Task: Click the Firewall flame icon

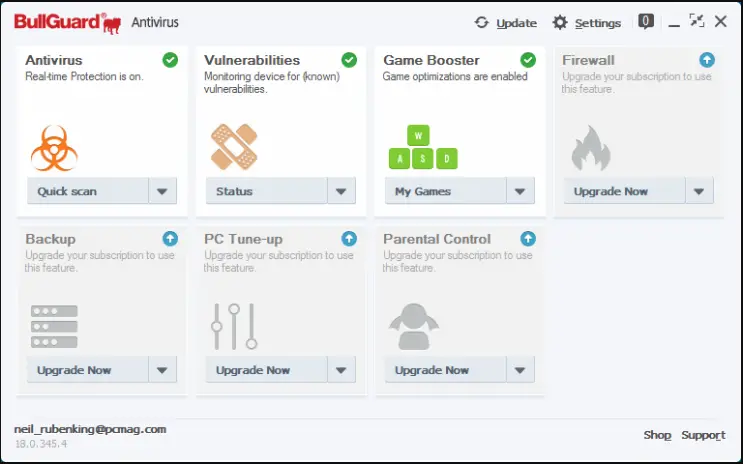Action: [x=590, y=148]
